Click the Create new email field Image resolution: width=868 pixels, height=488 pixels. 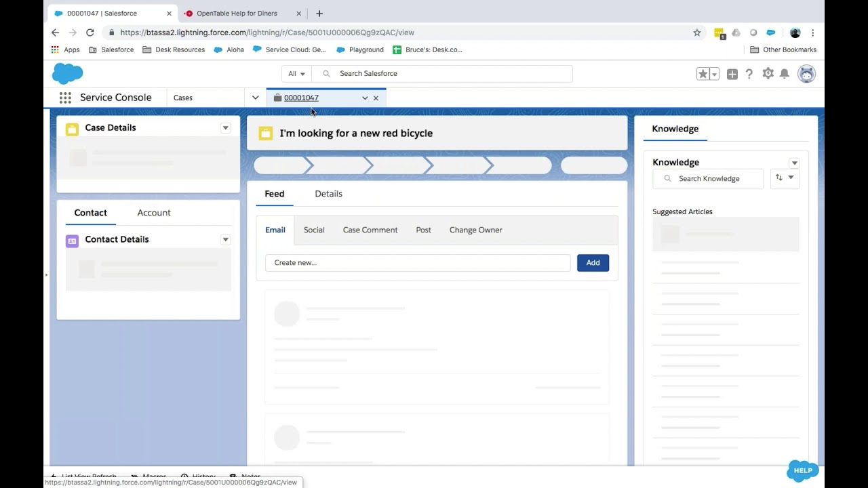(418, 263)
